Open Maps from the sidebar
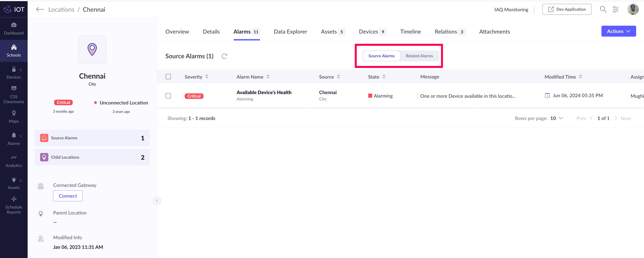The height and width of the screenshot is (258, 644). (14, 117)
